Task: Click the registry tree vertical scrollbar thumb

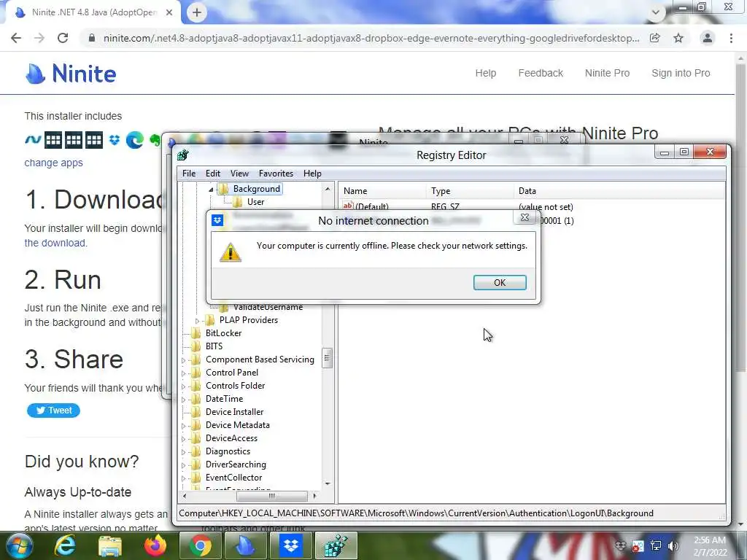Action: click(x=328, y=358)
